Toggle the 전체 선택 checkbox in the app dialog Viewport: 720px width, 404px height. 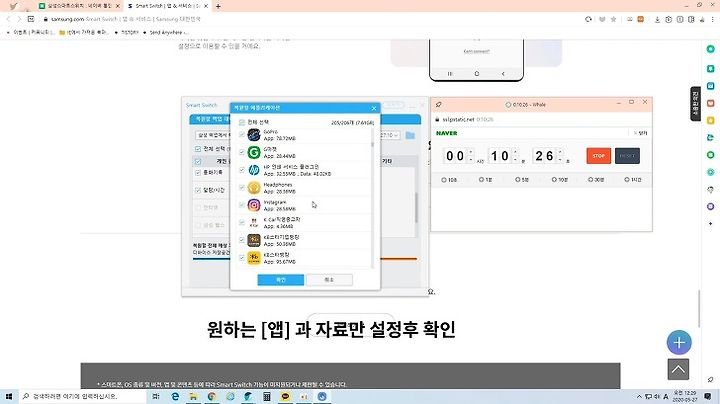[242, 123]
